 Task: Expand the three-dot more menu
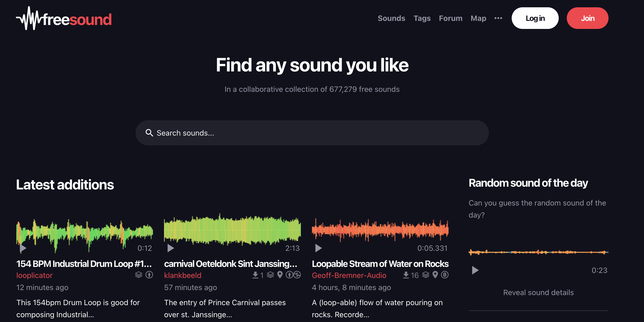coord(498,18)
